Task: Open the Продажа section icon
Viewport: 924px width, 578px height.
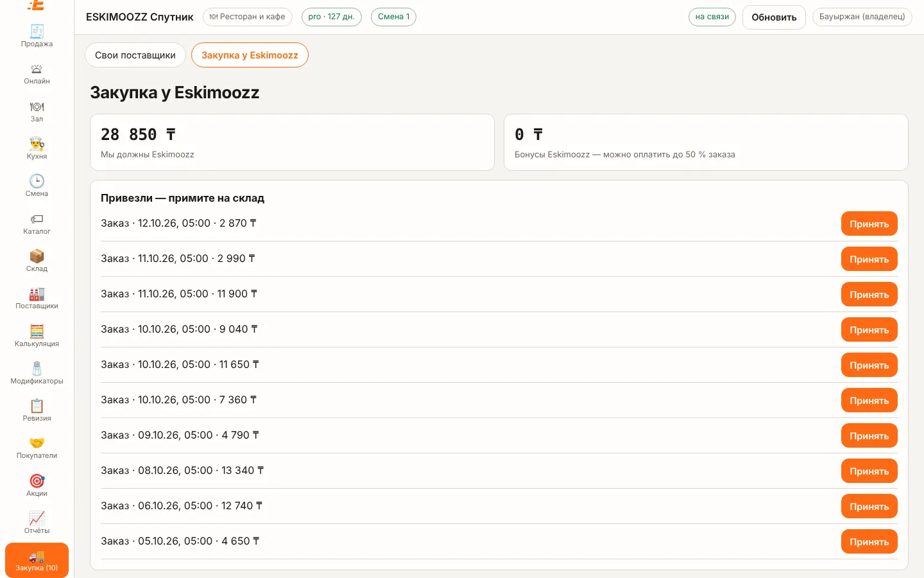Action: [37, 31]
